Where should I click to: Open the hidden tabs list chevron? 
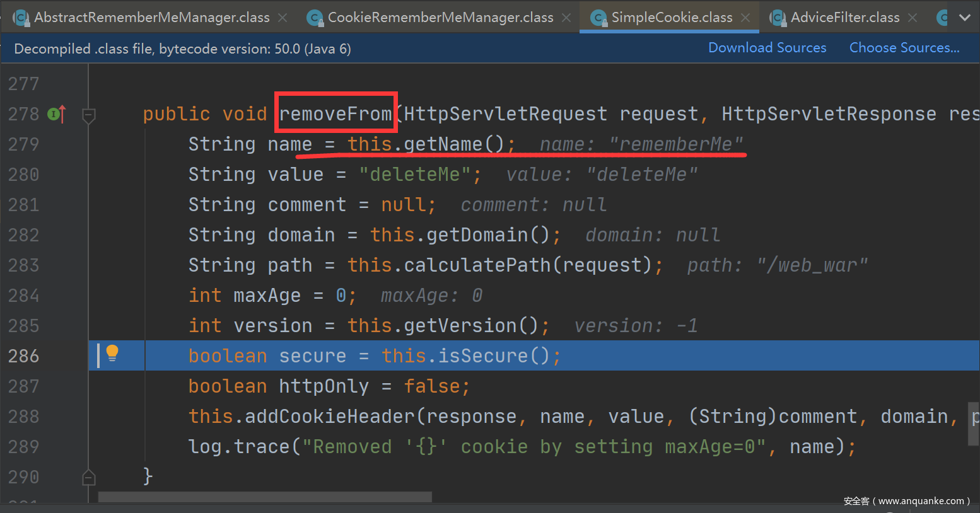click(x=964, y=18)
